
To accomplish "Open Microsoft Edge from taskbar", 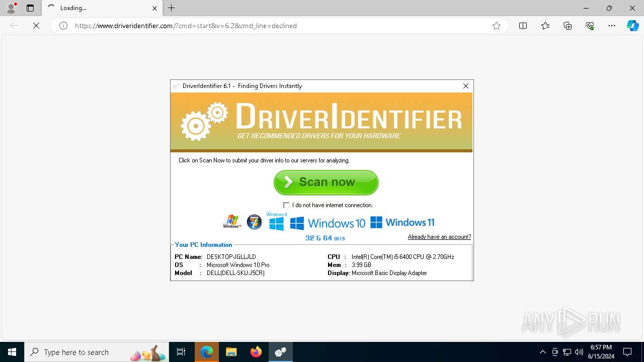I will (207, 352).
